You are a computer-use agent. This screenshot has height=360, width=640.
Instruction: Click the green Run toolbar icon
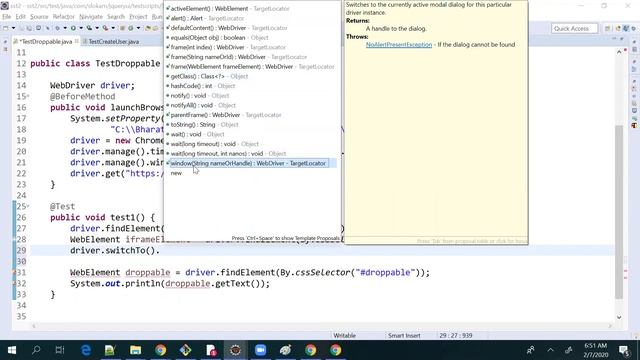[73, 28]
